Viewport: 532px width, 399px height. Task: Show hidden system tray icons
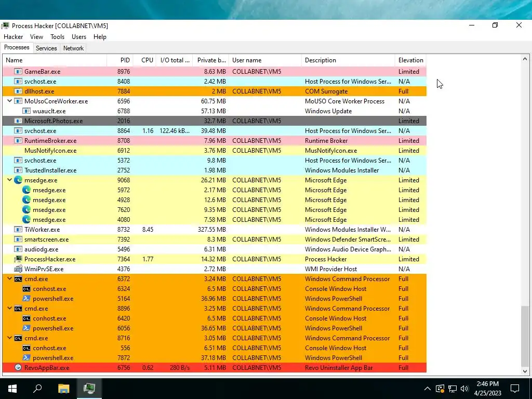428,389
